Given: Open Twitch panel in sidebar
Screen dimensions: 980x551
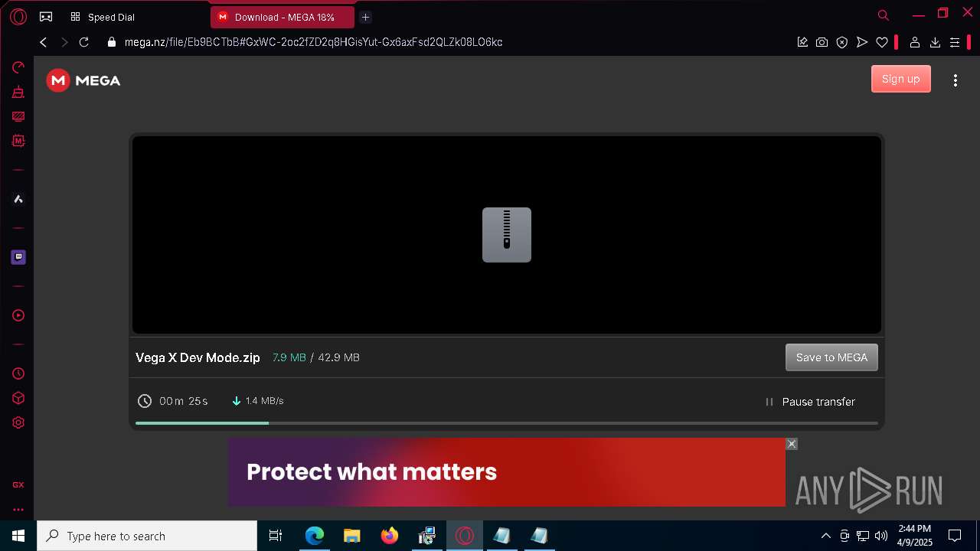Looking at the screenshot, I should [x=18, y=257].
